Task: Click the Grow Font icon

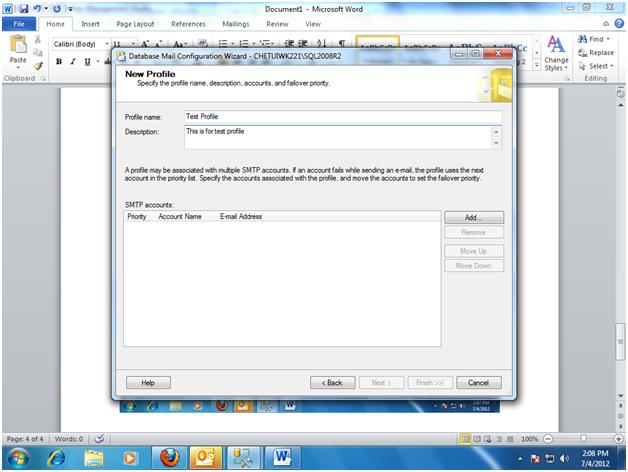Action: 145,44
